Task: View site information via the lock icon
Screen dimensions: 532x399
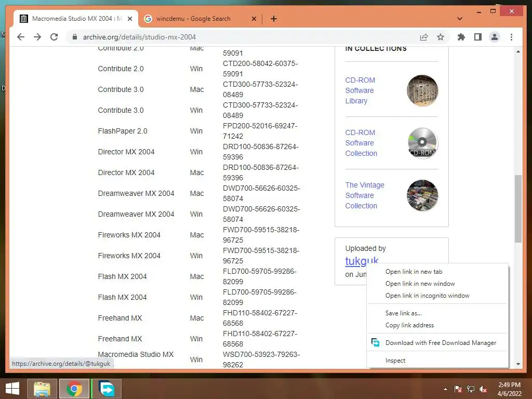Action: point(75,37)
